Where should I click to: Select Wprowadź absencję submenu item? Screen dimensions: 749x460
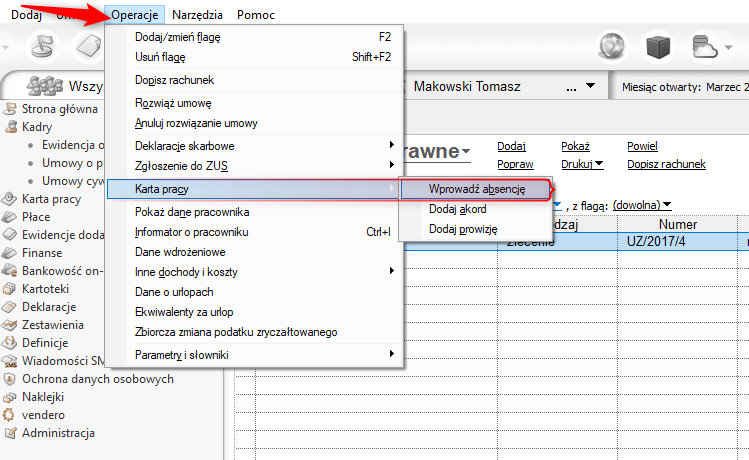click(x=476, y=189)
